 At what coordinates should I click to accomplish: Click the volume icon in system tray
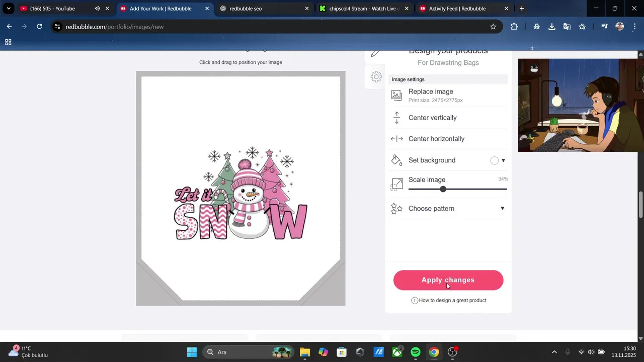click(591, 352)
